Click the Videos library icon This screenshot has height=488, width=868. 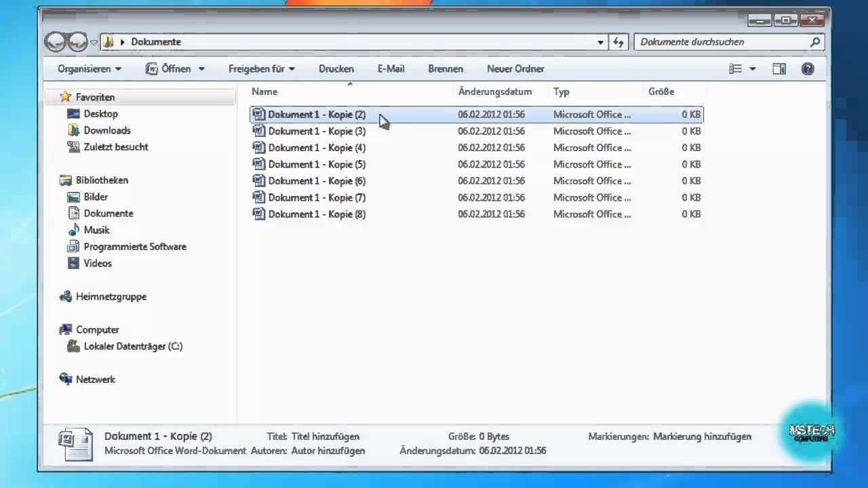coord(74,263)
